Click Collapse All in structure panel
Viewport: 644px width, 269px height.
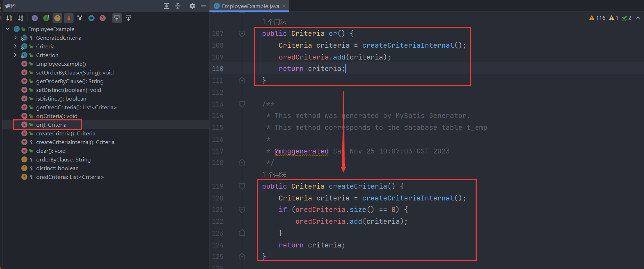click(178, 6)
